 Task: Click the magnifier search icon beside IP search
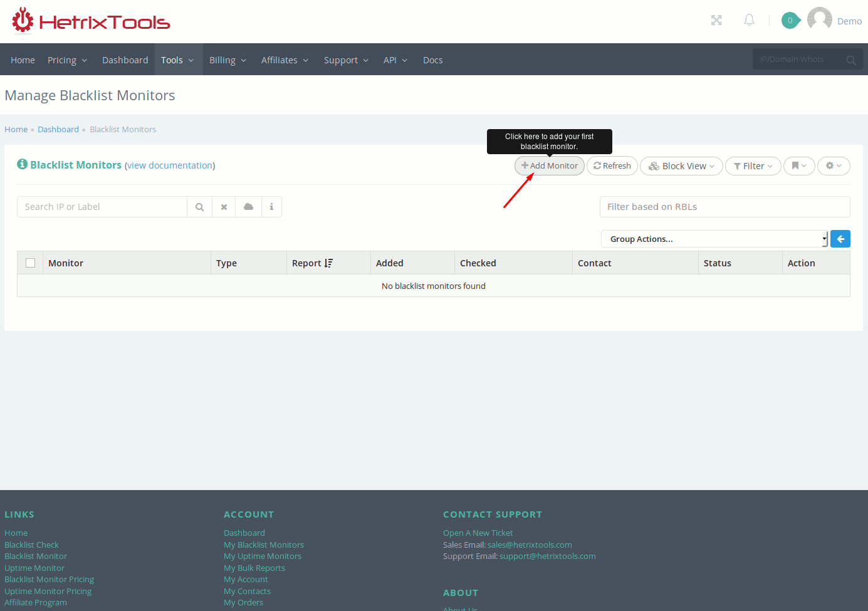199,207
